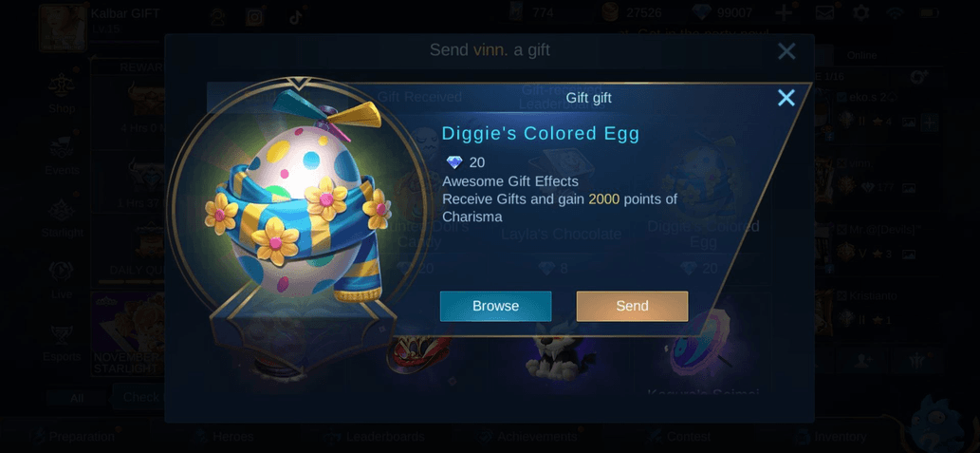The width and height of the screenshot is (980, 453).
Task: Switch to the Gift Received tab
Action: pyautogui.click(x=419, y=97)
